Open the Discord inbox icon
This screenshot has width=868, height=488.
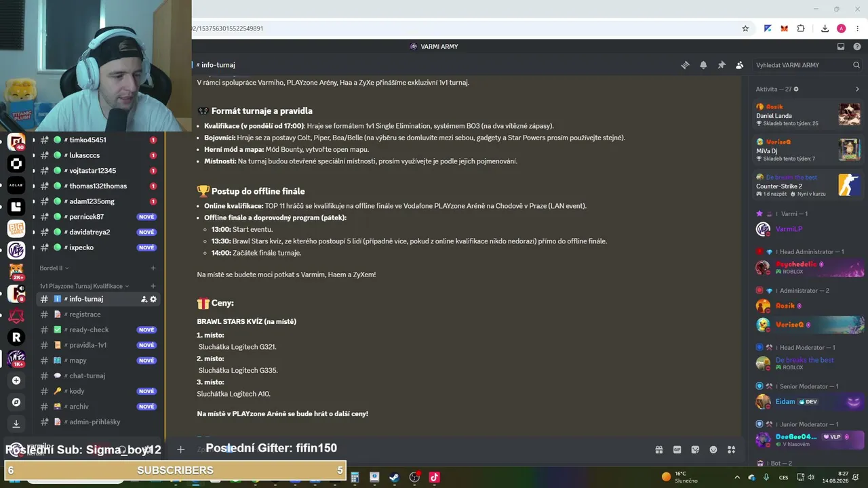tap(841, 47)
